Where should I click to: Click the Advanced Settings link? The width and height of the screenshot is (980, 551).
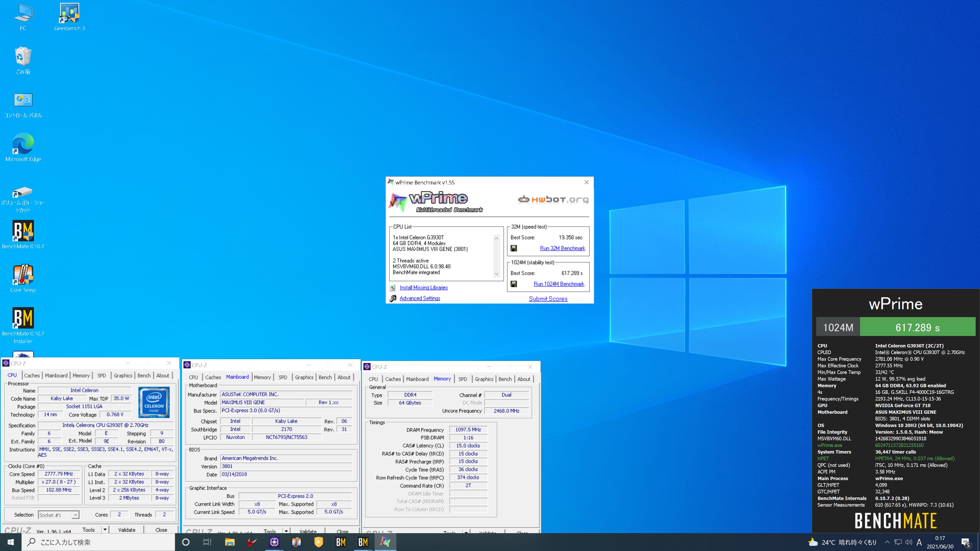pos(420,298)
